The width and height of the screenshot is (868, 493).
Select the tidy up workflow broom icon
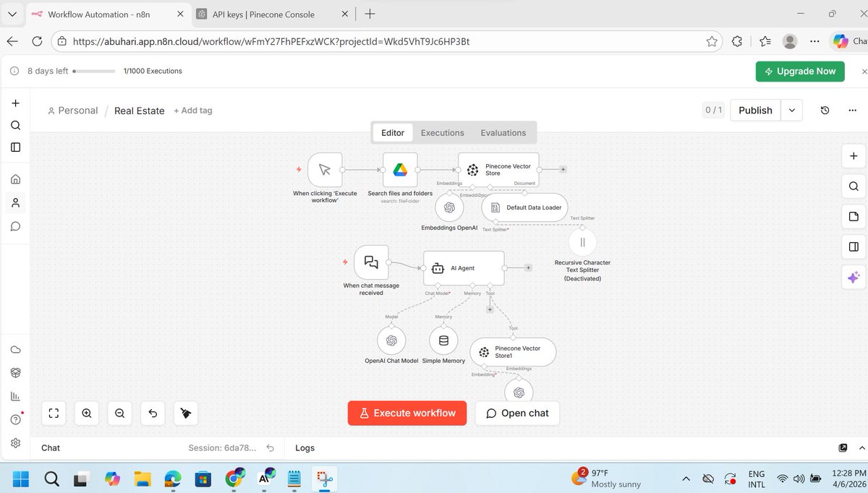coord(185,413)
